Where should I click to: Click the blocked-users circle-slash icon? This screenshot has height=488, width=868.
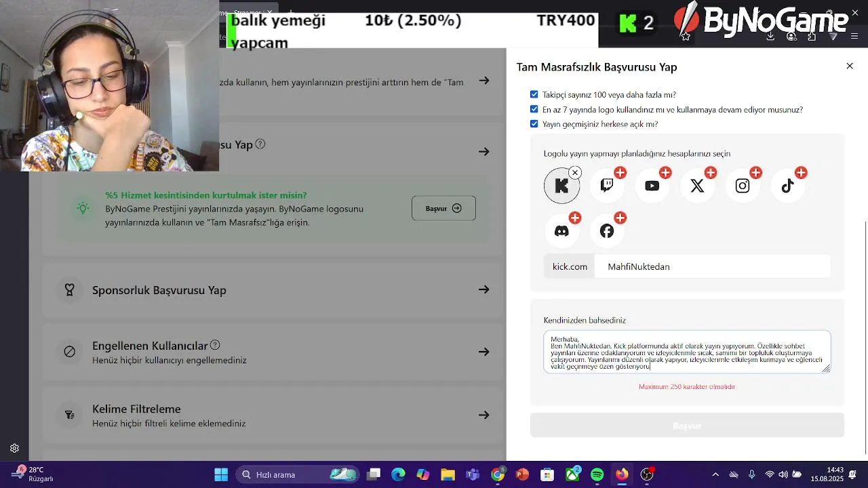(x=69, y=352)
